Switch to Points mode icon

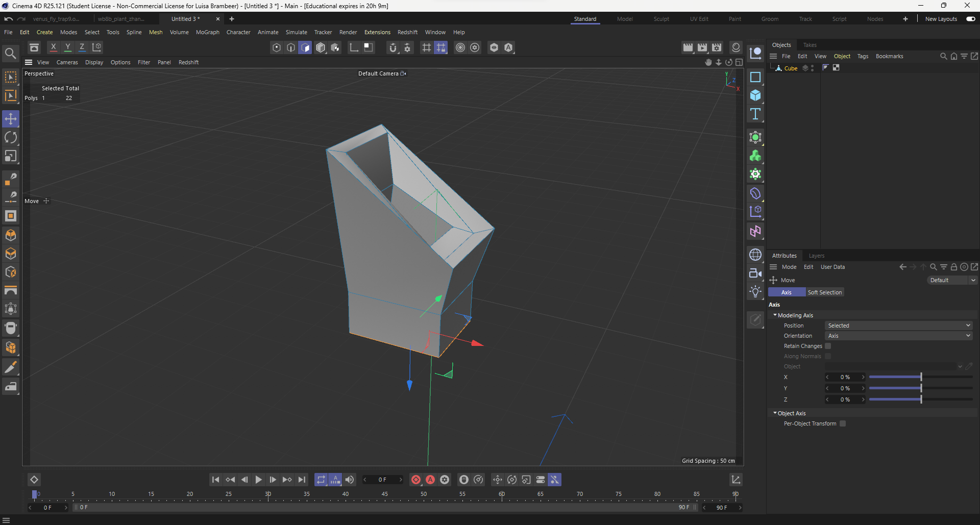(277, 47)
